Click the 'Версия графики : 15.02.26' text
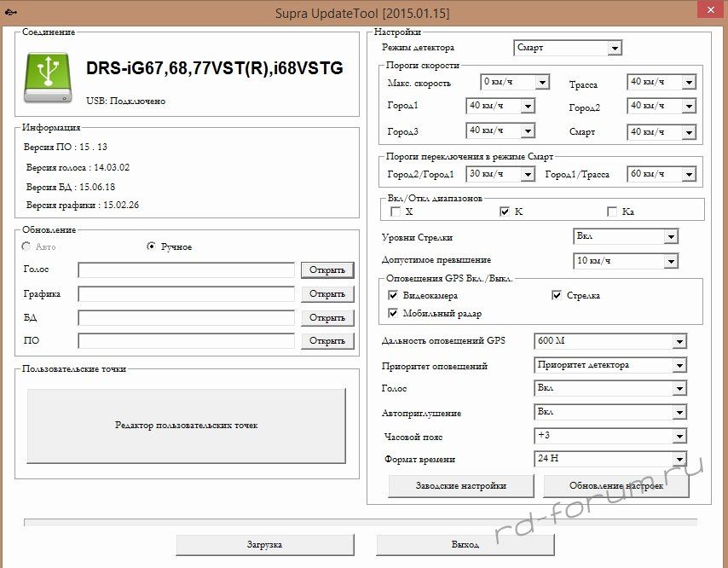The height and width of the screenshot is (568, 728). (83, 206)
